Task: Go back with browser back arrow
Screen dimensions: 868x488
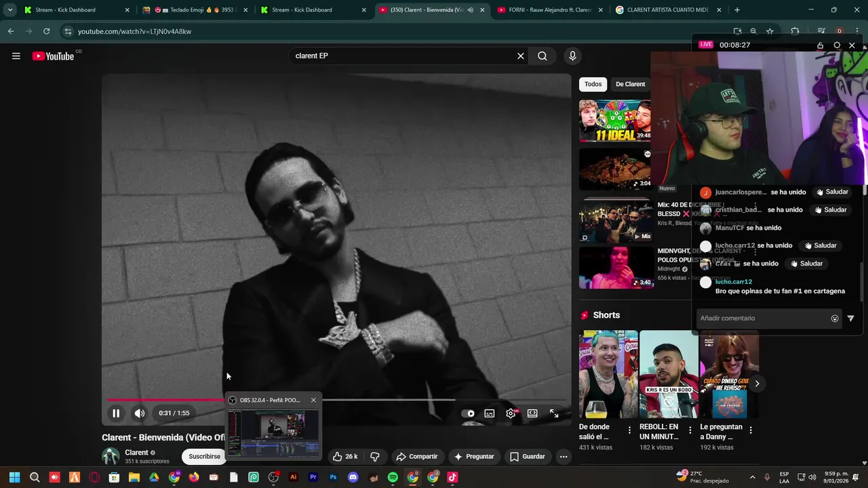Action: point(11,31)
